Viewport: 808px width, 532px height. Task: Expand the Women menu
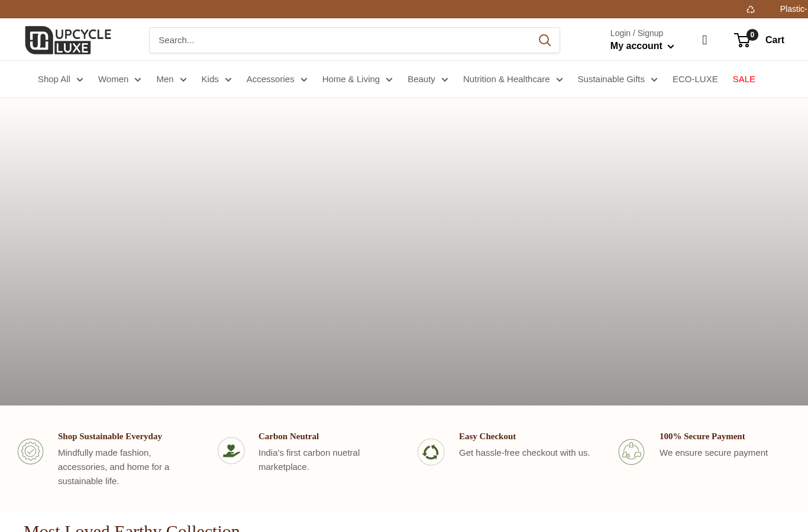[119, 79]
